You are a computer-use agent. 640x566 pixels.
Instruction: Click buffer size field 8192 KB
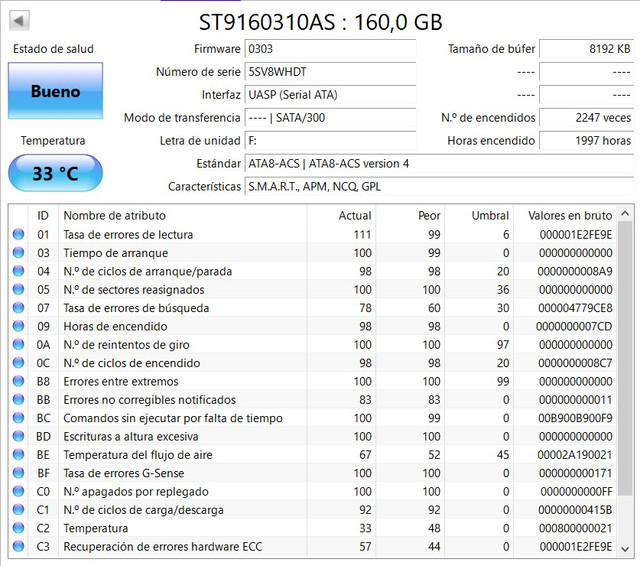click(587, 49)
